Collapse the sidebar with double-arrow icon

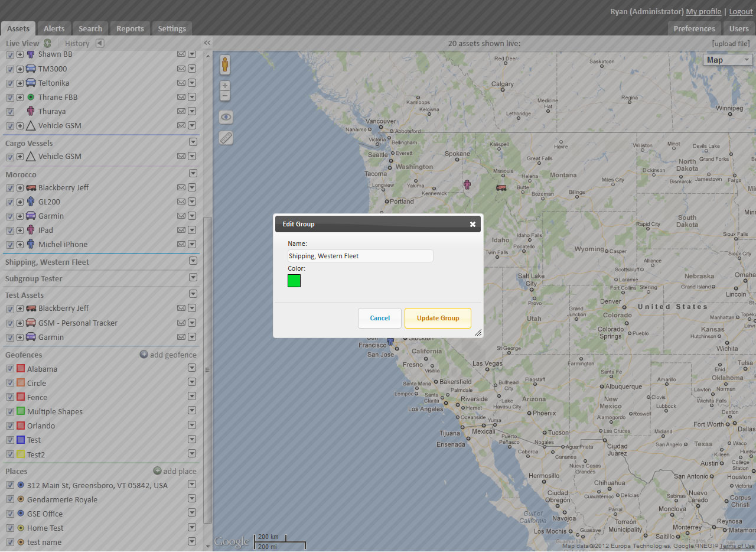click(207, 43)
